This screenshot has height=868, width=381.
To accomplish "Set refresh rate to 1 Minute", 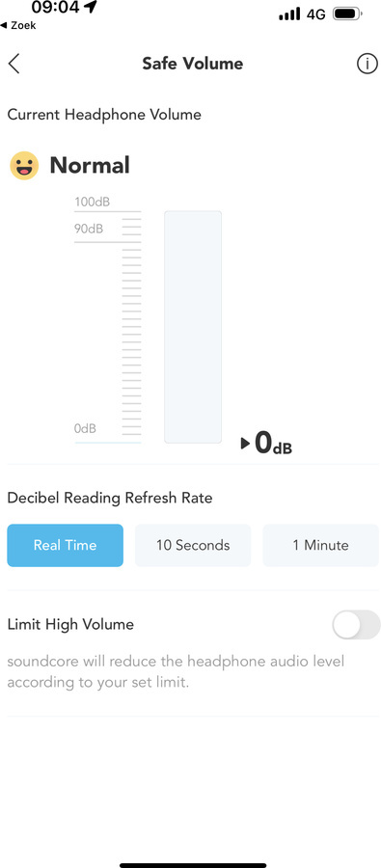I will [x=320, y=545].
